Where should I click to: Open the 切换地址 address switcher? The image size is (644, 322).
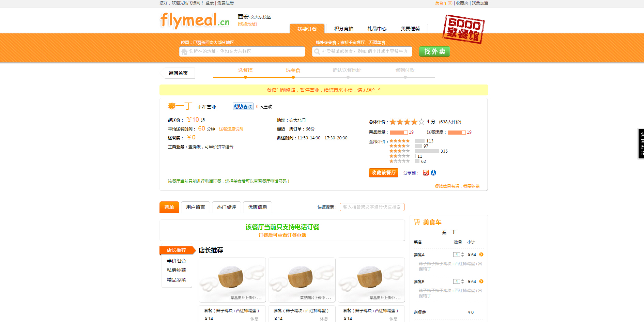247,24
